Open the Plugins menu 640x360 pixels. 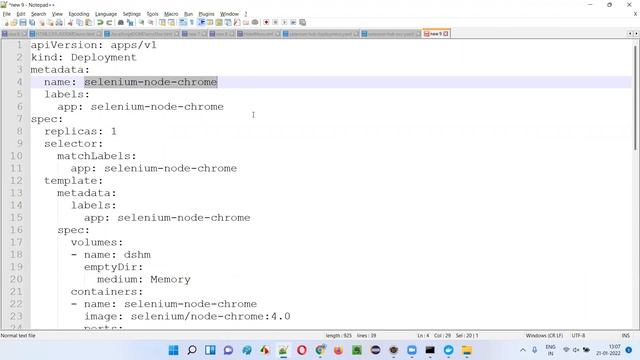[x=206, y=14]
